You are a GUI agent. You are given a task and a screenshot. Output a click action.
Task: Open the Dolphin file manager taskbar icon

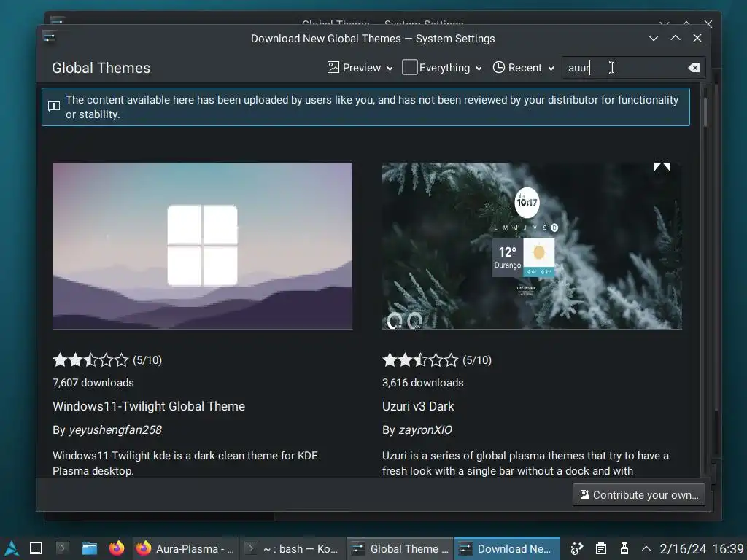(x=89, y=548)
